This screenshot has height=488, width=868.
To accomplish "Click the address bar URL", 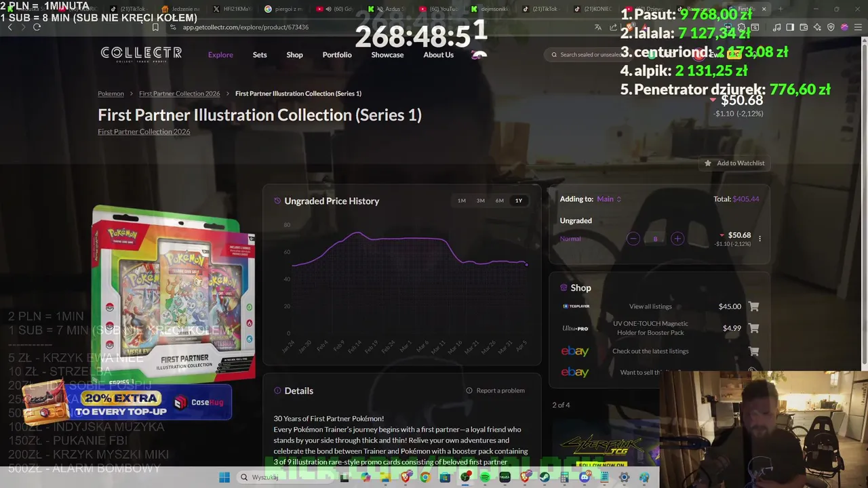I will click(245, 27).
